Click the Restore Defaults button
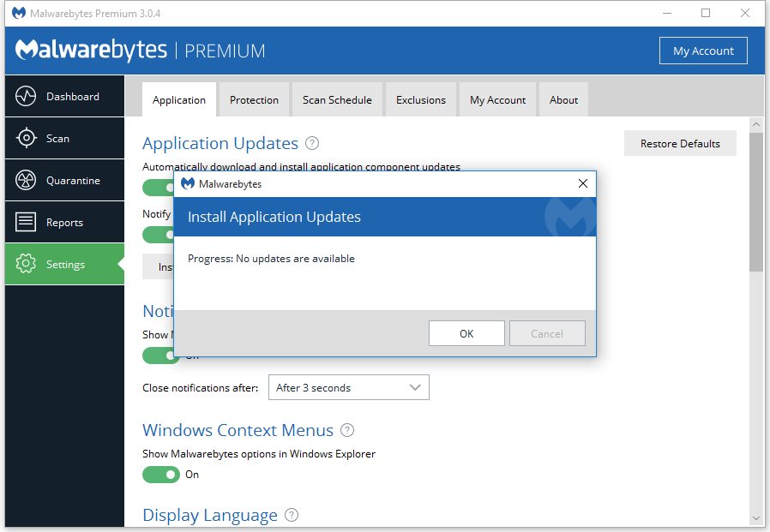 [680, 143]
